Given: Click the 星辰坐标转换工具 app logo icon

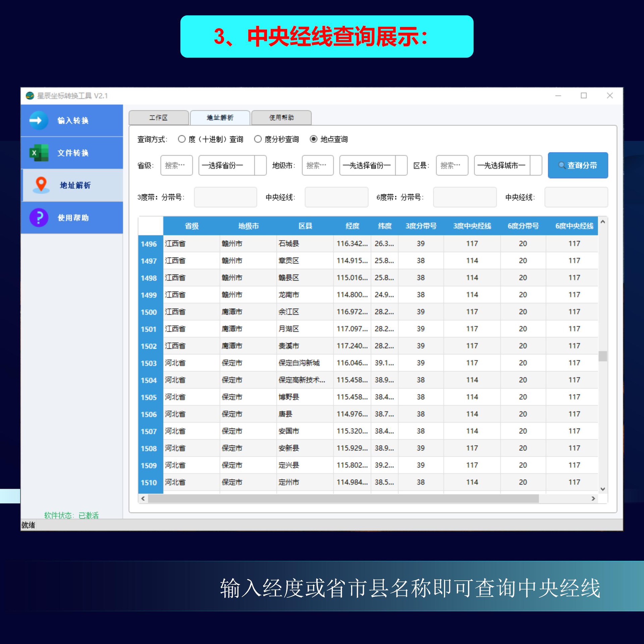Looking at the screenshot, I should [30, 96].
